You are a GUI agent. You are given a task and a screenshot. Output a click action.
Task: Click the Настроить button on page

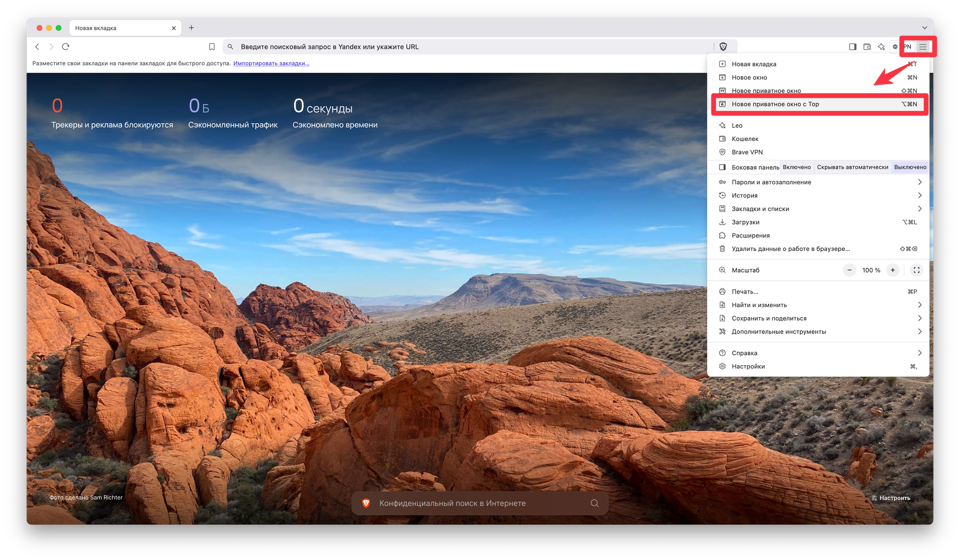click(891, 498)
